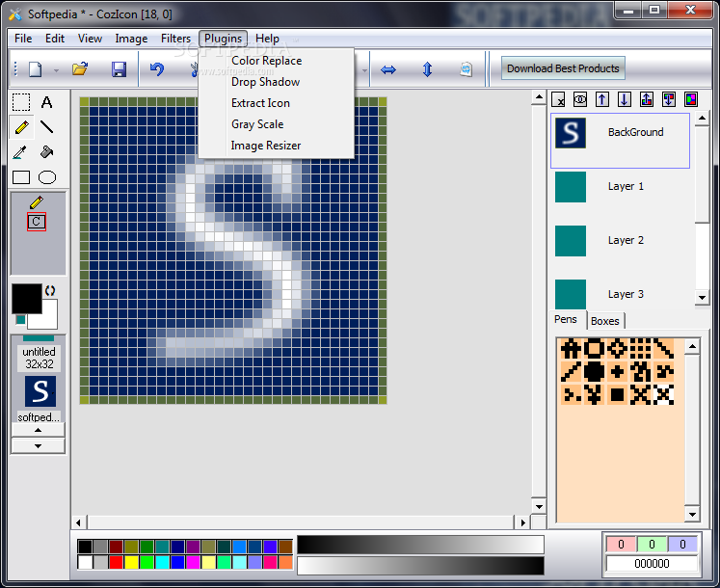
Task: Click the icon right of vertical flip
Action: pyautogui.click(x=467, y=69)
